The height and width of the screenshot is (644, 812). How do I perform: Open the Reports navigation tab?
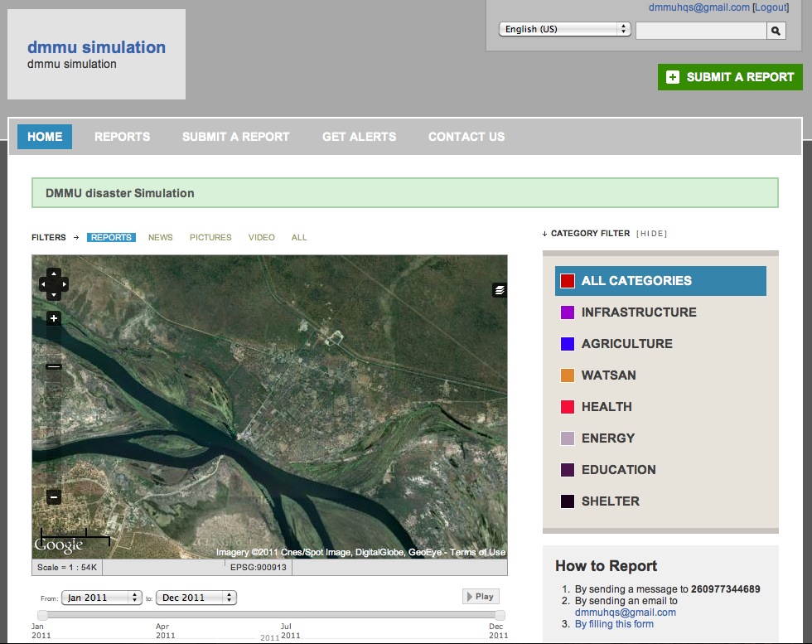click(x=122, y=137)
